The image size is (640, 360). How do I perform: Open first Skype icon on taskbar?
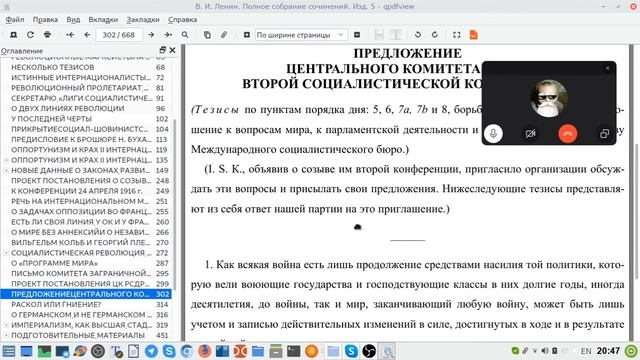[169, 351]
